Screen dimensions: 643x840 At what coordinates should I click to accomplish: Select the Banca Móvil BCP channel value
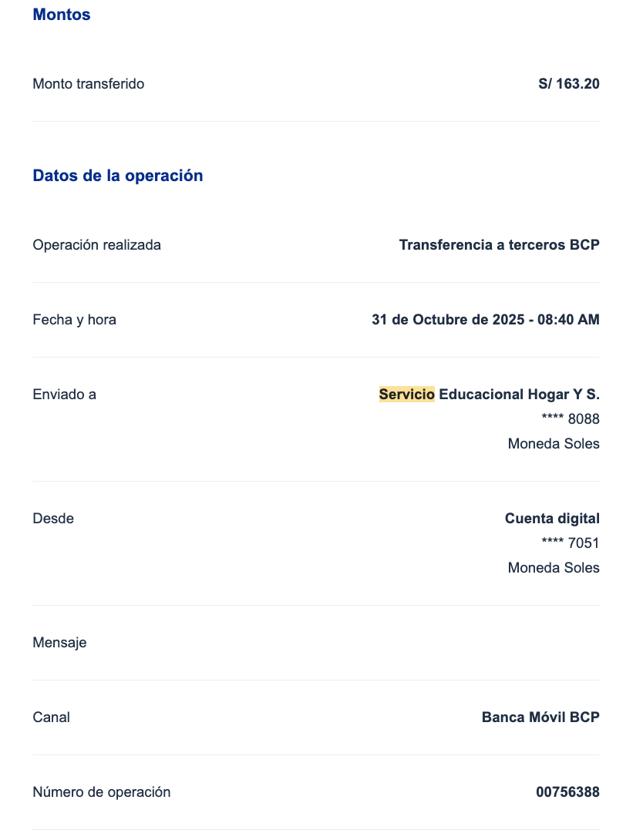coord(540,717)
